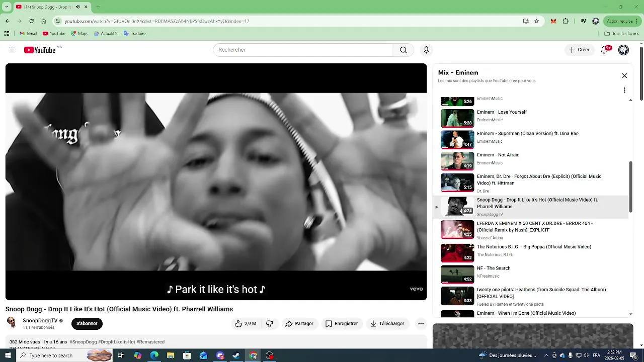The image size is (644, 362).
Task: Open File Explorer from taskbar
Action: click(171, 355)
